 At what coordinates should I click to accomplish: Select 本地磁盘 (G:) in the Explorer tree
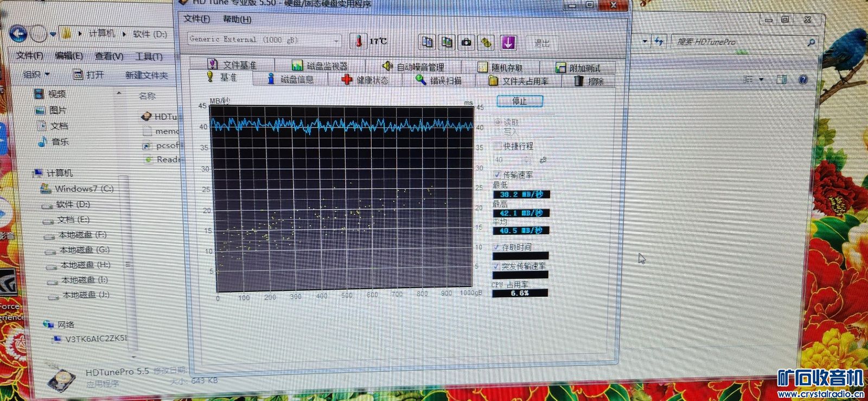pyautogui.click(x=85, y=250)
